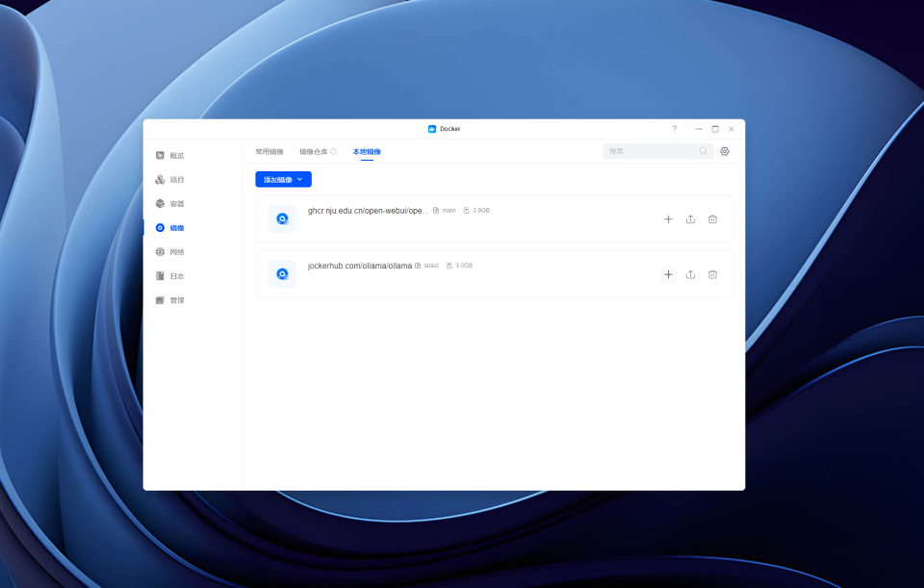This screenshot has height=588, width=924.
Task: Delete the open-webui image
Action: click(x=712, y=219)
